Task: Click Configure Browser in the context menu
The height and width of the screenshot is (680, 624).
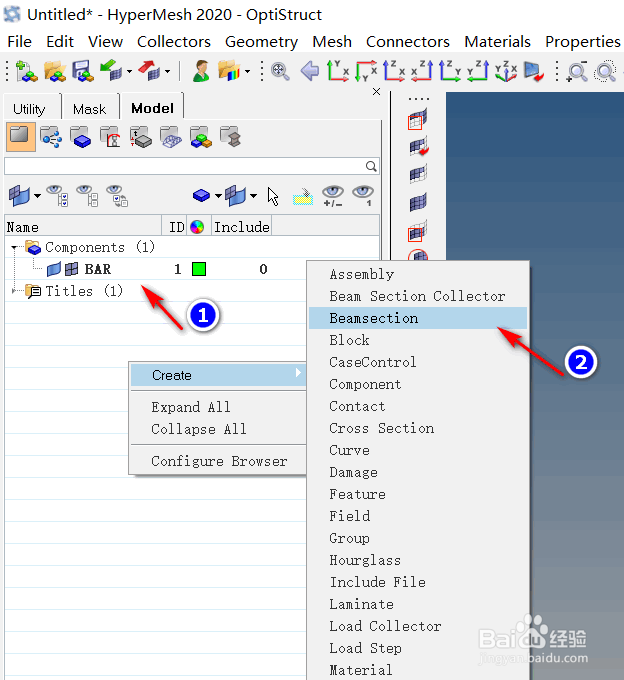Action: (x=219, y=461)
